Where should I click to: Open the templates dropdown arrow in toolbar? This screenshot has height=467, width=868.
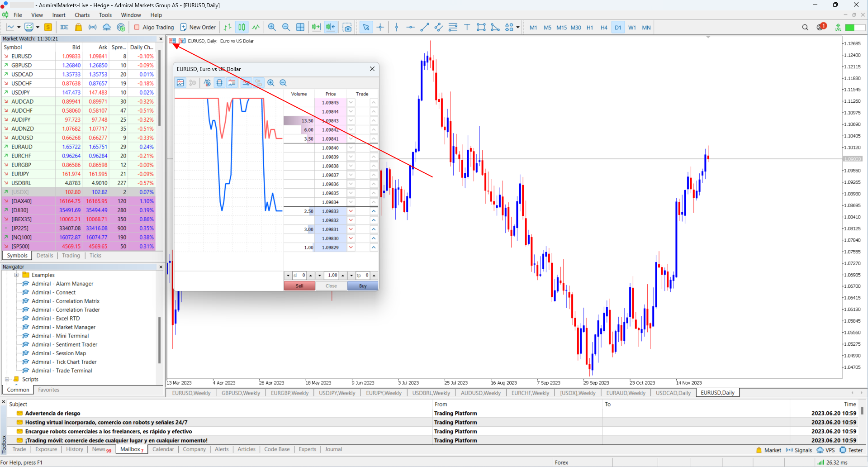pos(38,27)
